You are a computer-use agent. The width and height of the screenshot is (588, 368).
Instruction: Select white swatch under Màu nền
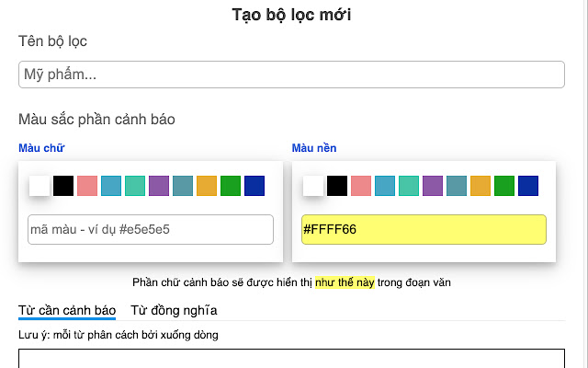pyautogui.click(x=313, y=186)
